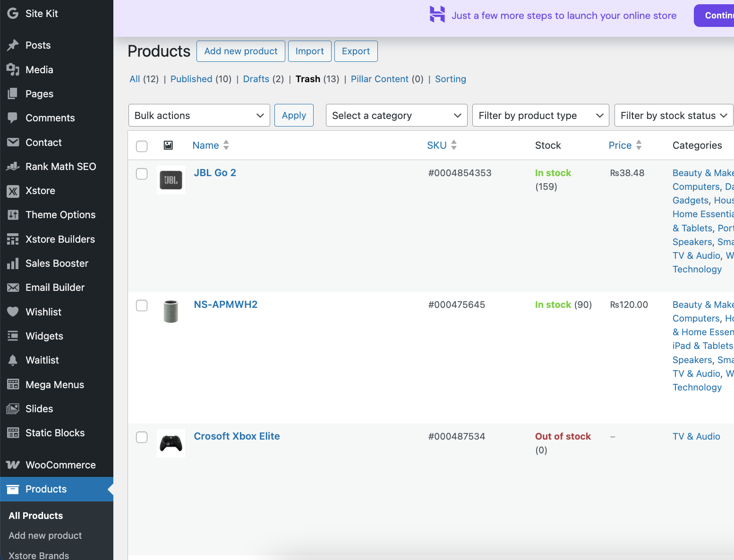Image resolution: width=734 pixels, height=560 pixels.
Task: Sort by Price using sort arrows
Action: (x=639, y=145)
